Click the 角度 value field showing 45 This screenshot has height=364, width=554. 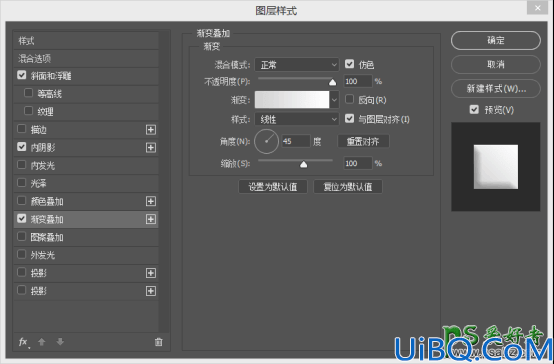(296, 141)
